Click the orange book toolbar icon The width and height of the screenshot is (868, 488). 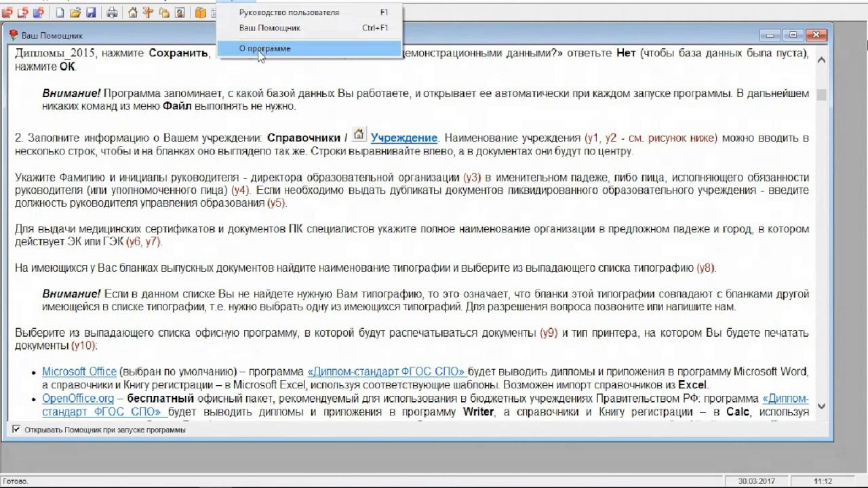[x=201, y=13]
